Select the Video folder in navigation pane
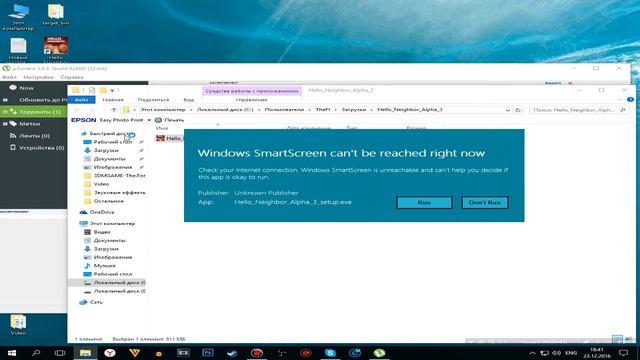This screenshot has height=360, width=640. coord(97,184)
